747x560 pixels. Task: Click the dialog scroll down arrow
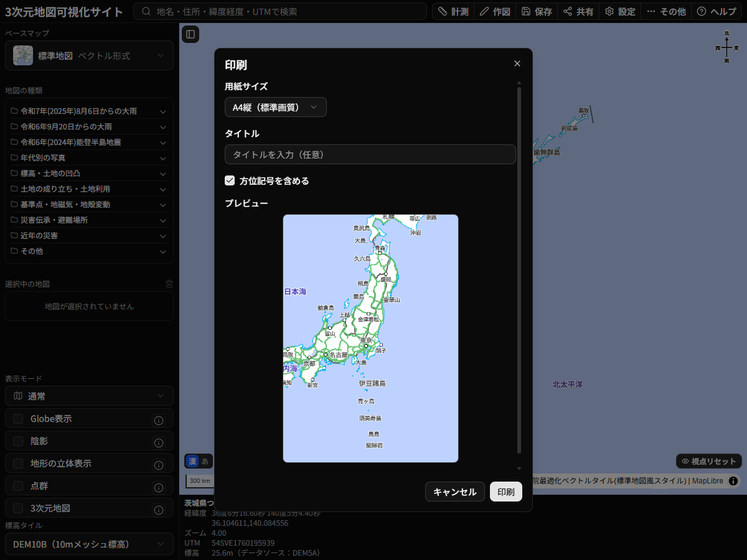[x=519, y=468]
